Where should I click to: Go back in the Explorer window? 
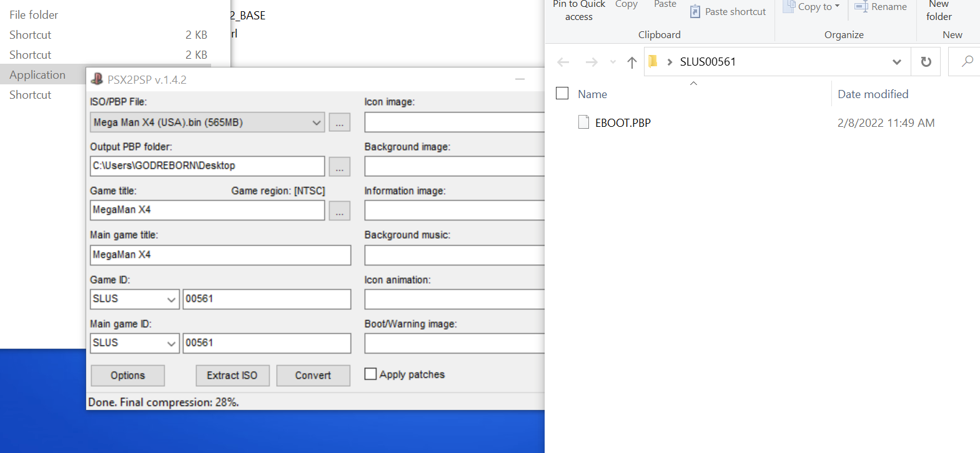pyautogui.click(x=563, y=62)
